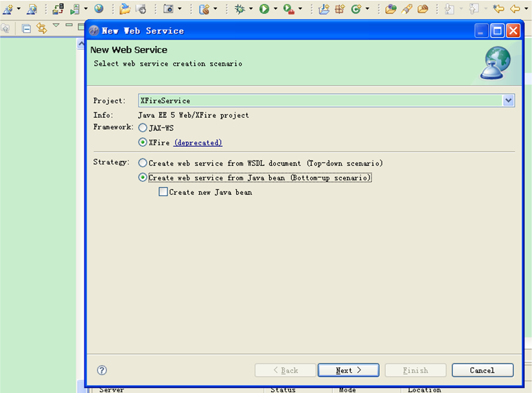532x393 pixels.
Task: Click the Server column header behind dialog
Action: point(112,390)
